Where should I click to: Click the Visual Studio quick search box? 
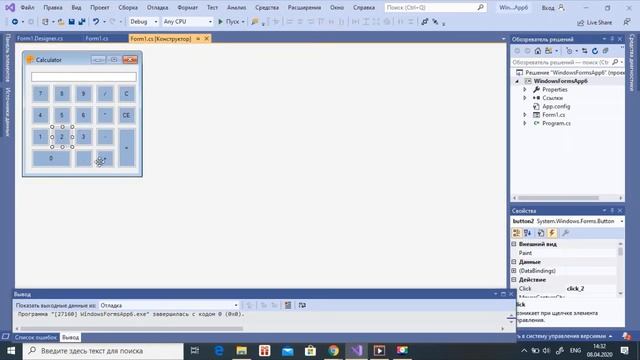pos(435,7)
